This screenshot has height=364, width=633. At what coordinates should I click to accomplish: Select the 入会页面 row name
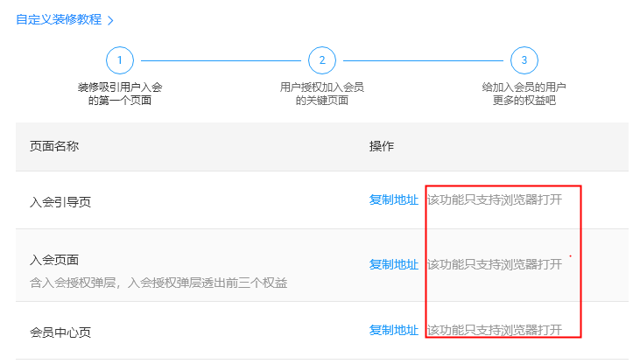pyautogui.click(x=54, y=260)
